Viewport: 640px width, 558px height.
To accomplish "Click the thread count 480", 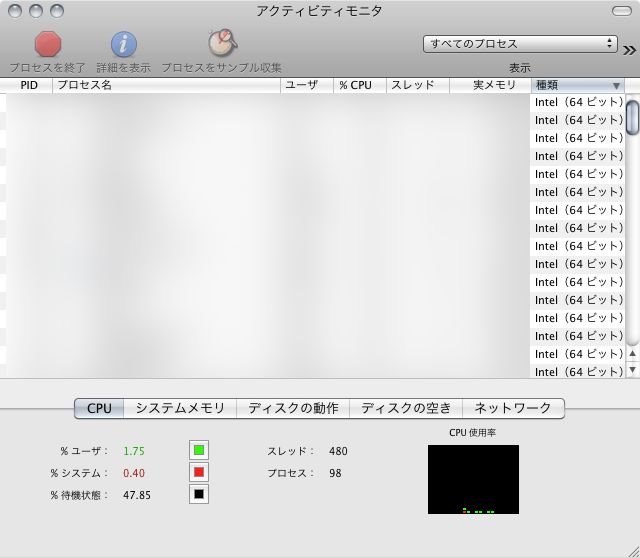I will (338, 451).
